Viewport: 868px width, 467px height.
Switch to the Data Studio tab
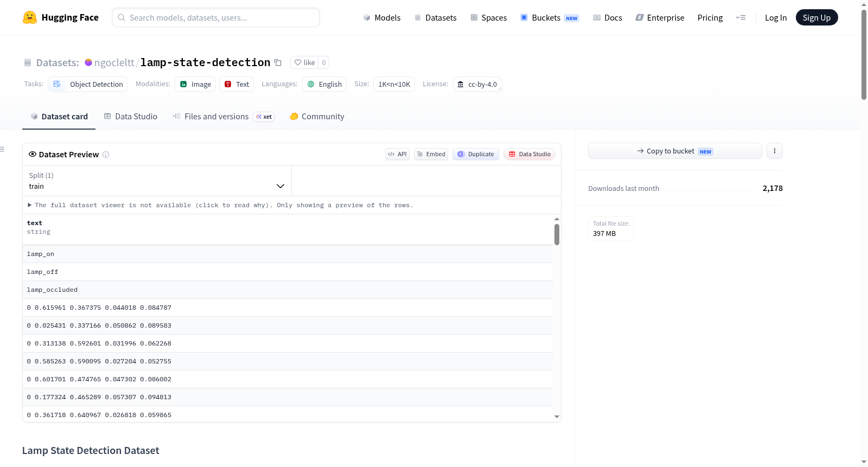(131, 117)
